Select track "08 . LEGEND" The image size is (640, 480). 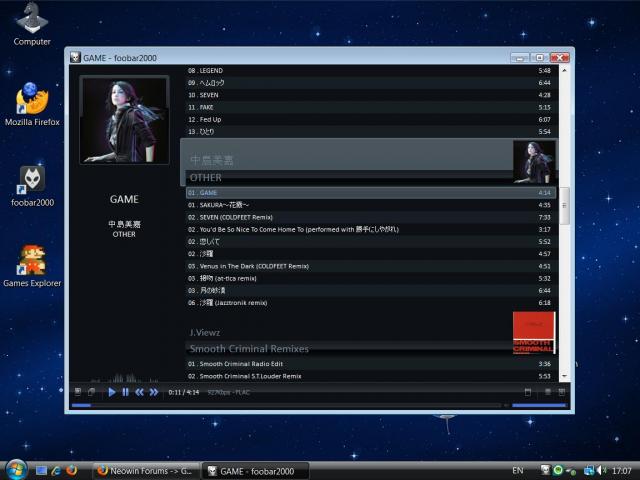(x=369, y=71)
